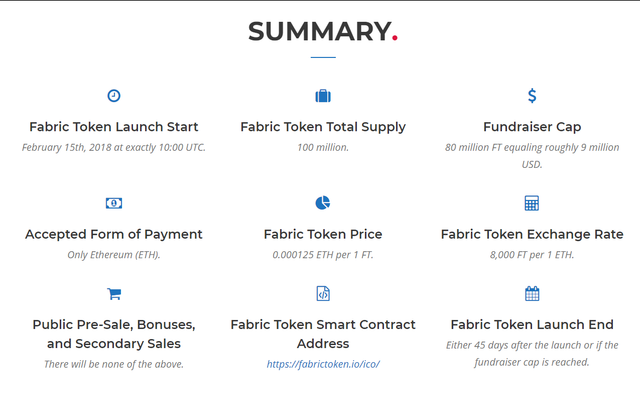Open the fabrictoken.io/ico link
The height and width of the screenshot is (400, 640).
[x=323, y=364]
